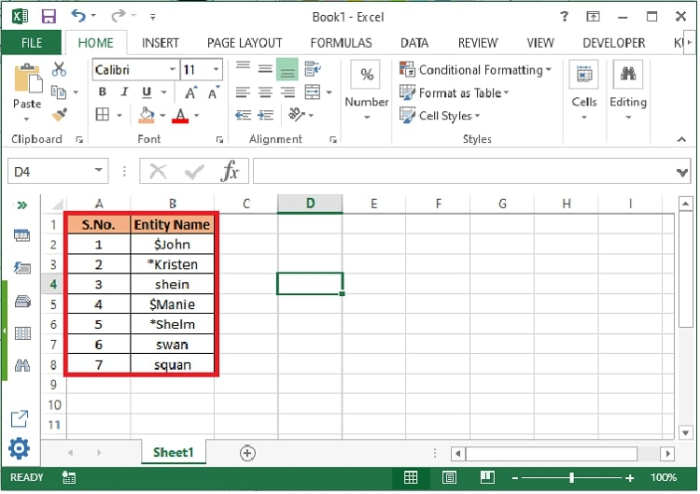Switch to the DATA tab
Screen dimensions: 700x494
[414, 43]
